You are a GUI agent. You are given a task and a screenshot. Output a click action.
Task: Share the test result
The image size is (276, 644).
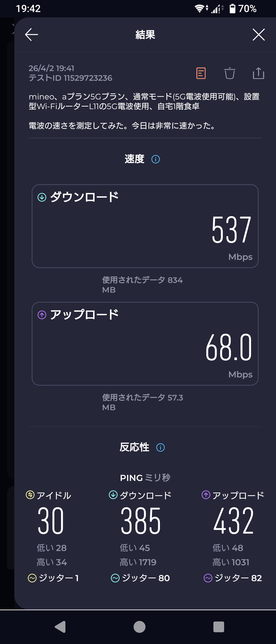pyautogui.click(x=258, y=73)
